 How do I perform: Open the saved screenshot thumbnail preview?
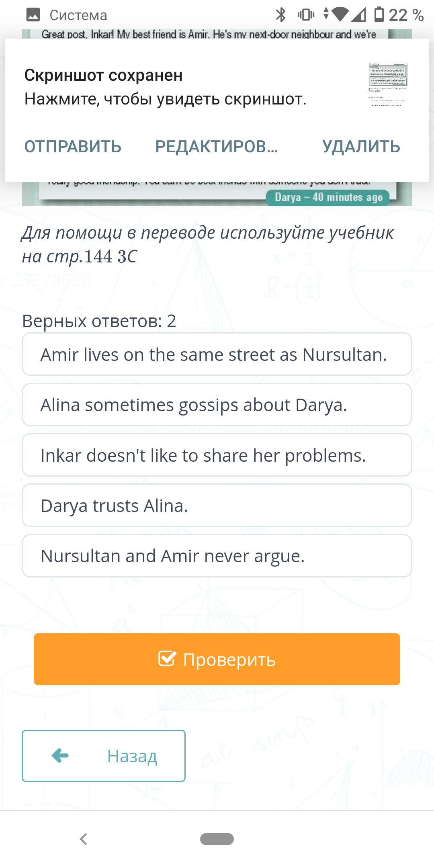[x=388, y=84]
